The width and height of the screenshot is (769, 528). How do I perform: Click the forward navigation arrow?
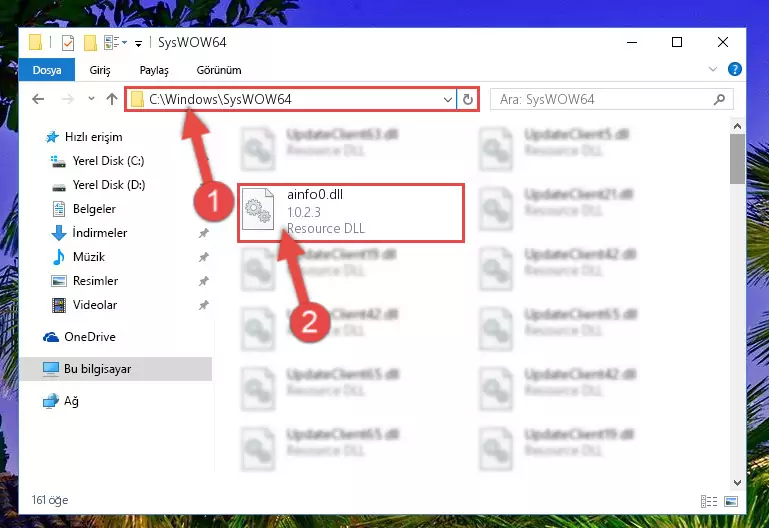pyautogui.click(x=68, y=100)
